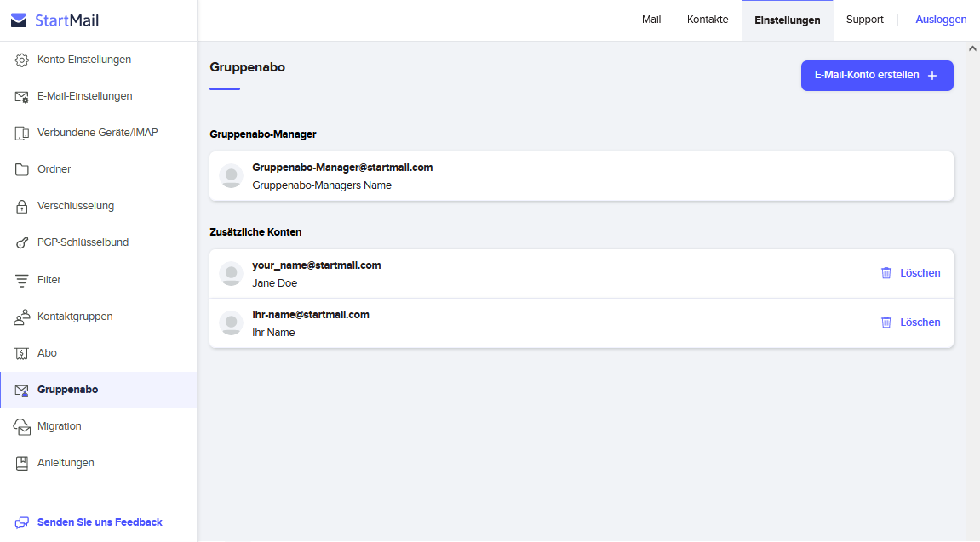Click the StartMail wordmark text
This screenshot has height=542, width=980.
point(67,20)
